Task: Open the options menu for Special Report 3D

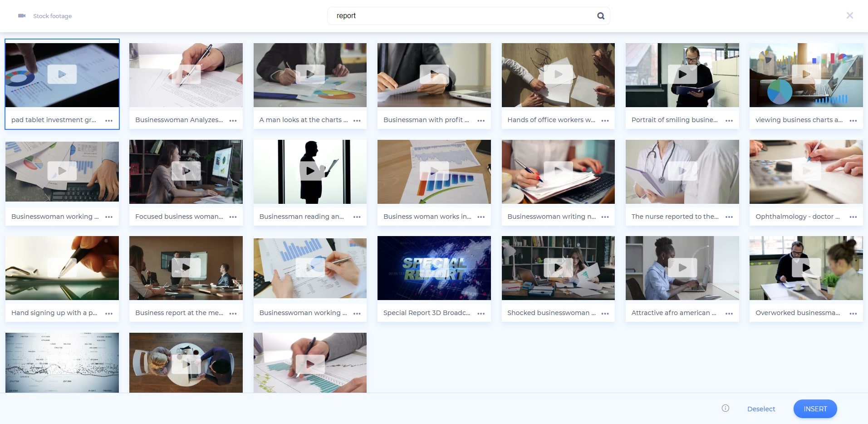Action: [481, 313]
